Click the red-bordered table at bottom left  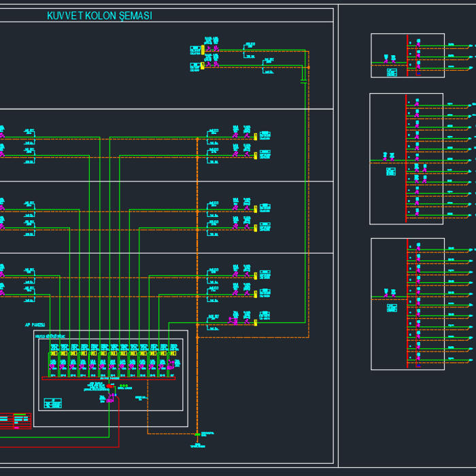click(15, 421)
